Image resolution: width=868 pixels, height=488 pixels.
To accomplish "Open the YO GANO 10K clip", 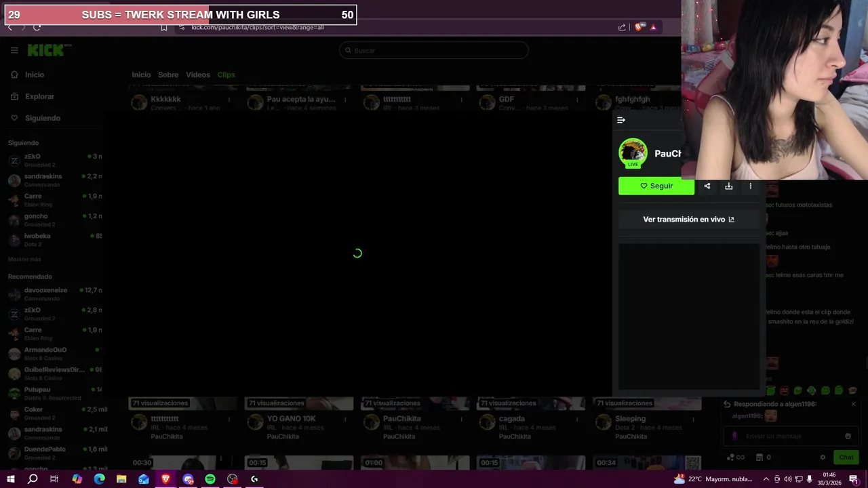I will [x=291, y=419].
